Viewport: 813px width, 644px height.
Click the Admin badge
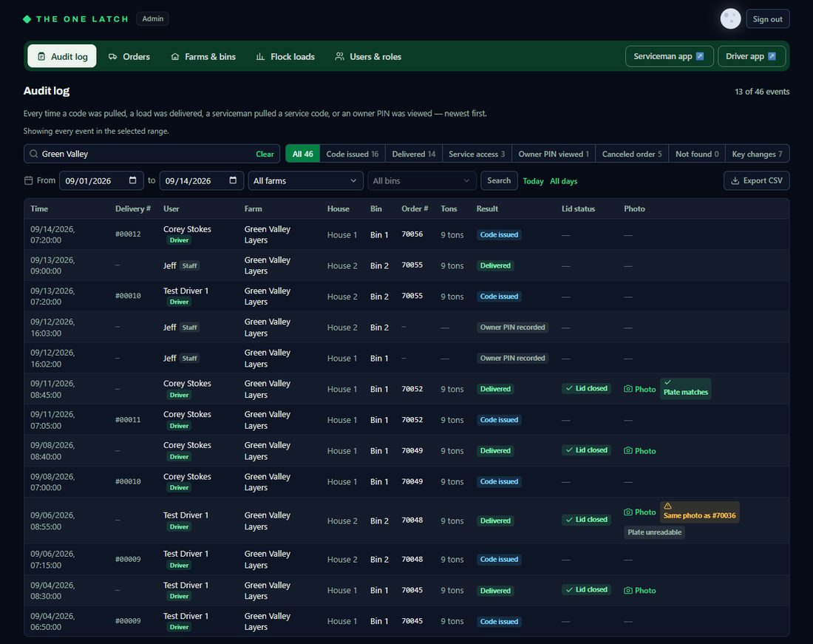click(152, 18)
